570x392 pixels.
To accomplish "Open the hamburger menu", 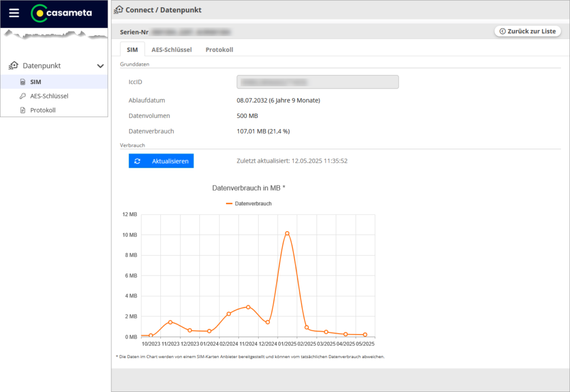I will tap(14, 14).
